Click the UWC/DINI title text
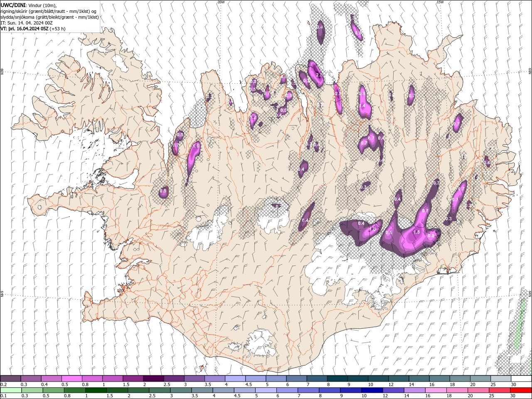The width and height of the screenshot is (532, 399). pyautogui.click(x=12, y=5)
